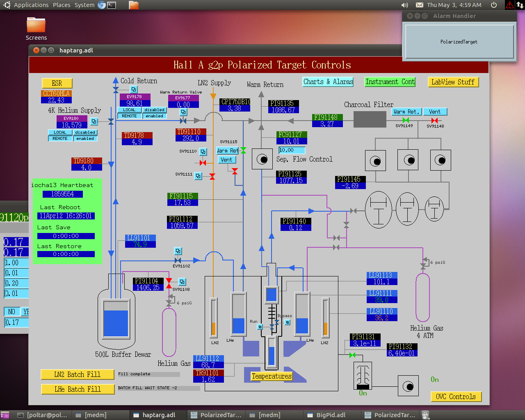The height and width of the screenshot is (420, 525).
Task: Click the left orange LN2 level gauge
Action: [x=213, y=317]
